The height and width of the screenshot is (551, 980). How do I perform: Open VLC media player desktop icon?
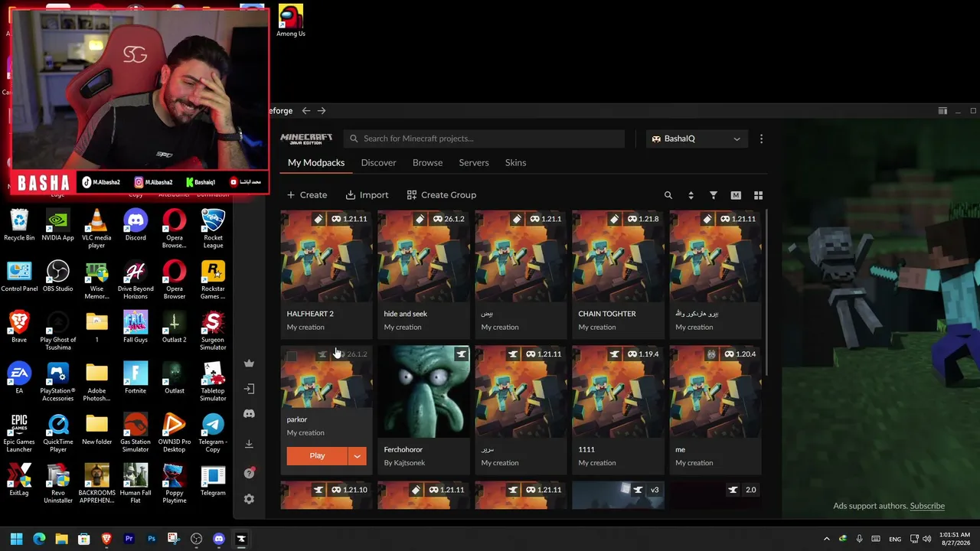[x=96, y=229]
